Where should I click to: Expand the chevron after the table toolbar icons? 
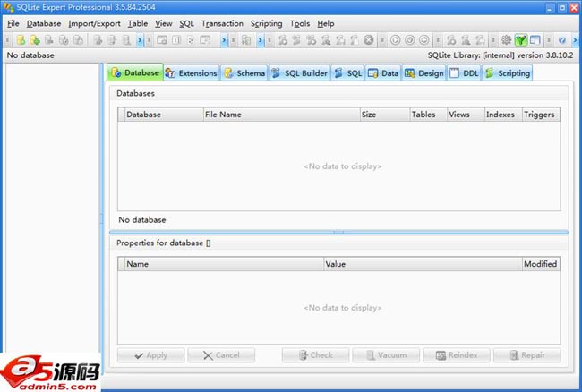coord(224,40)
